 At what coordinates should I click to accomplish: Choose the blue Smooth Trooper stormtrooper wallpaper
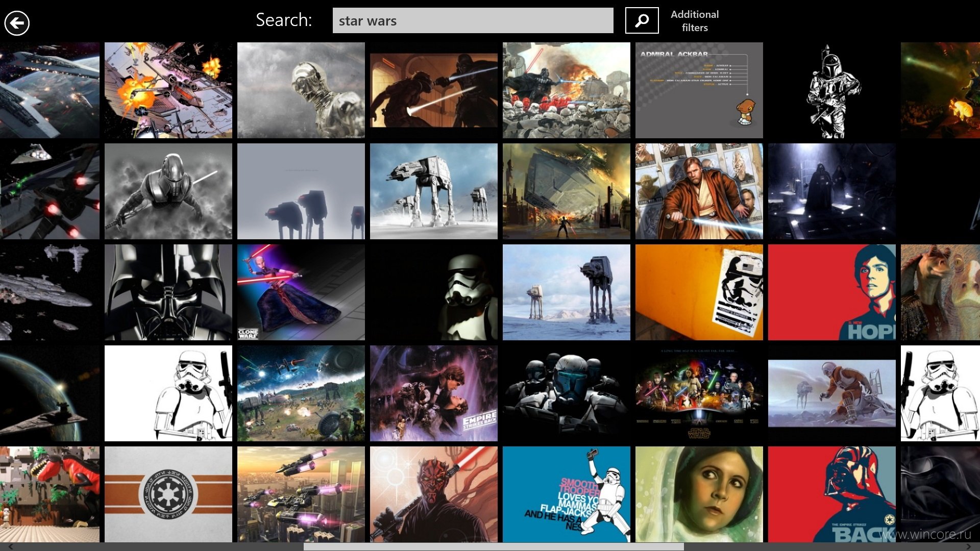pyautogui.click(x=566, y=494)
